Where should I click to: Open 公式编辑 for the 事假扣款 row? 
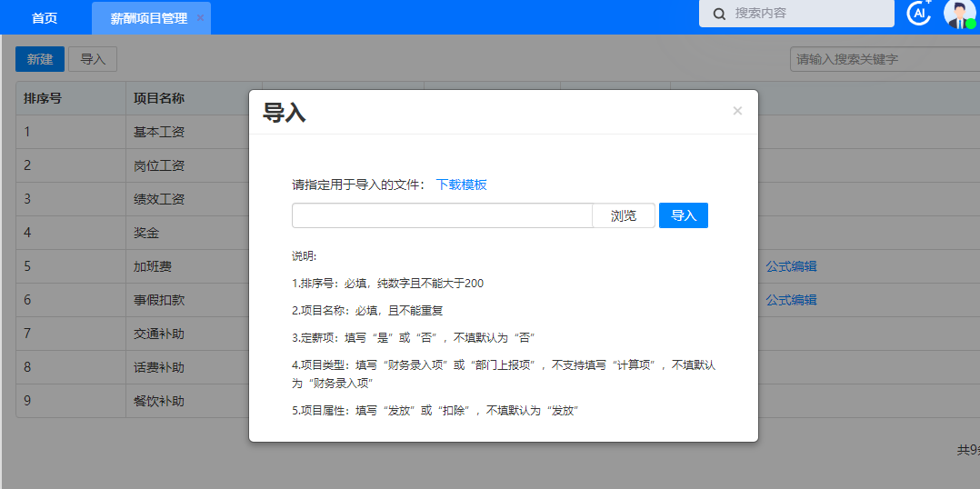[791, 300]
